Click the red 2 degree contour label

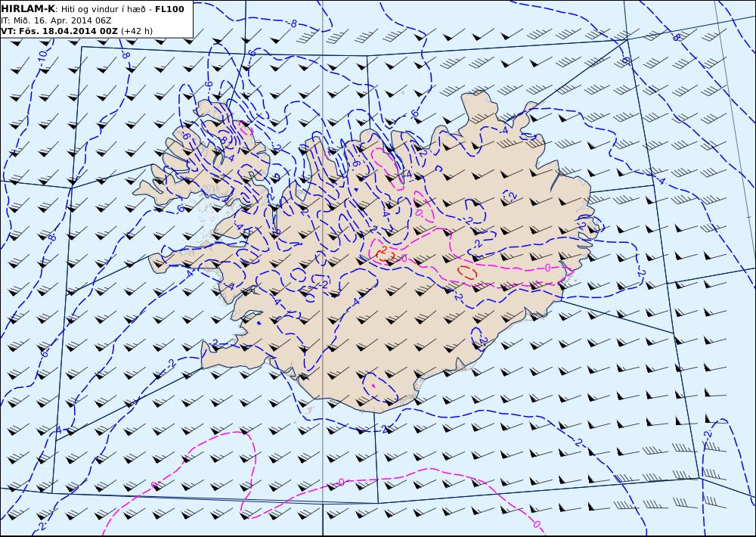pyautogui.click(x=384, y=249)
